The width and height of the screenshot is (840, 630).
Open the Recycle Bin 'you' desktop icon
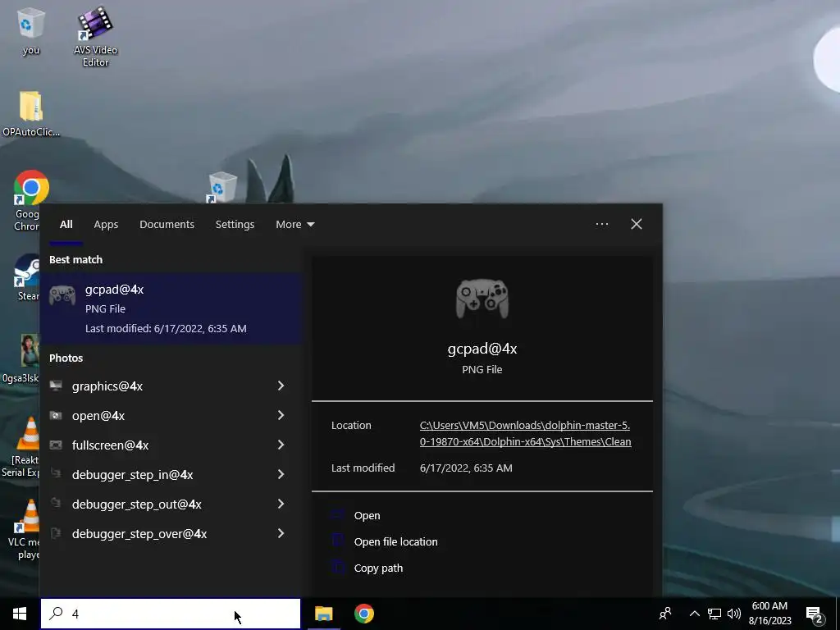click(31, 31)
